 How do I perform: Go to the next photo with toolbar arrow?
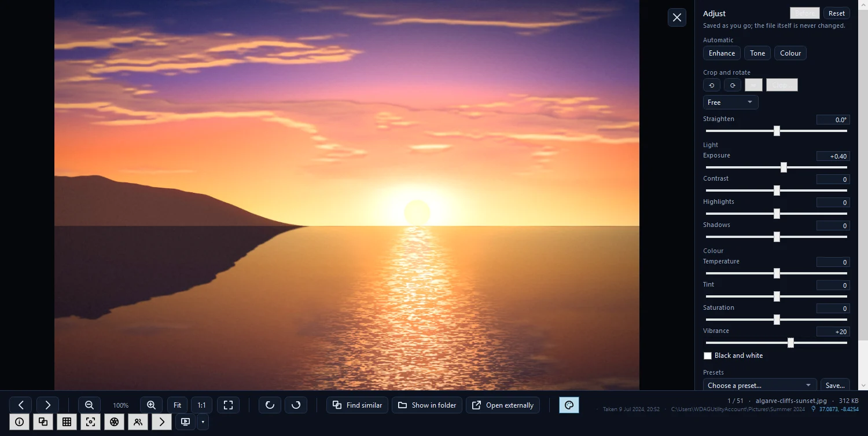(47, 405)
